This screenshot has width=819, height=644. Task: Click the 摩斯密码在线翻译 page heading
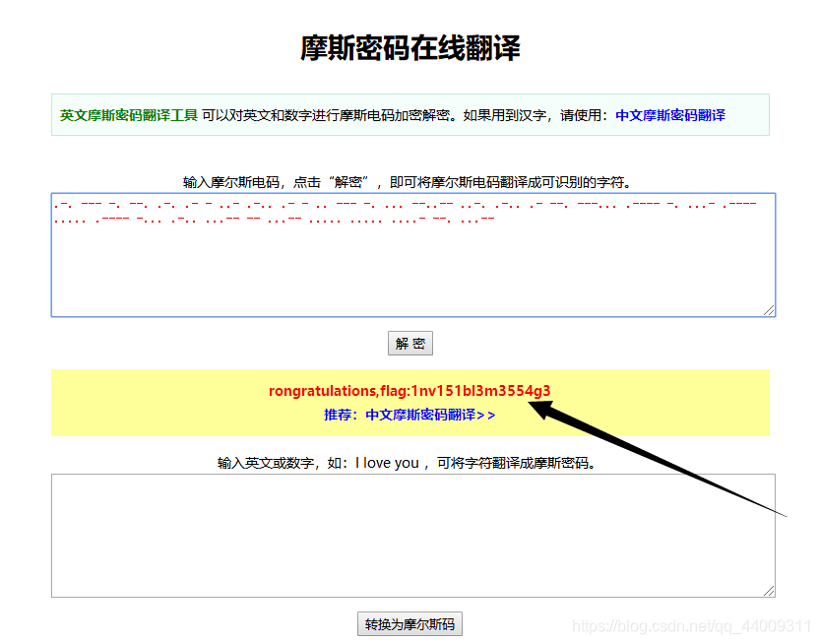pyautogui.click(x=410, y=48)
